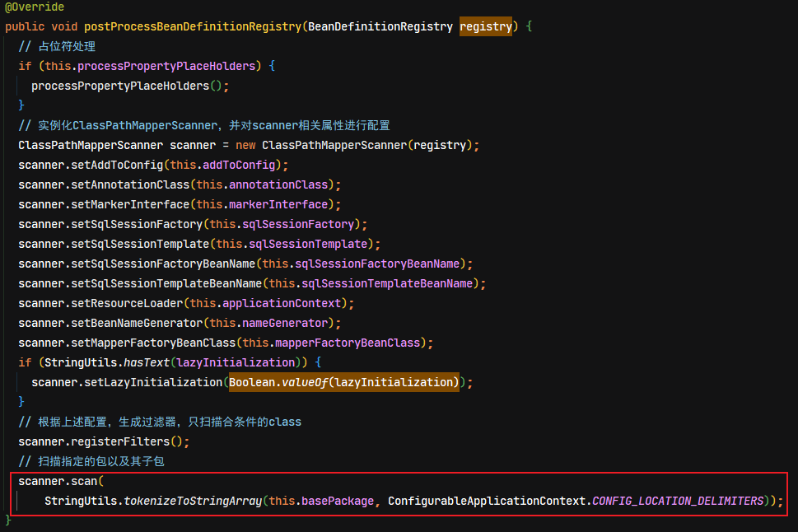Click the CONFIG_LOCATION_DELIMITERS constant
This screenshot has height=532, width=798.
coord(678,501)
